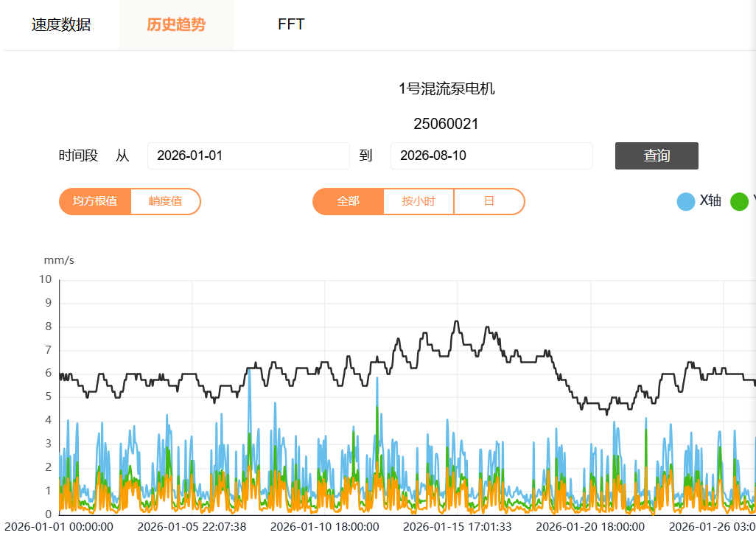The height and width of the screenshot is (538, 756).
Task: Open the FFT tab
Action: tap(291, 24)
